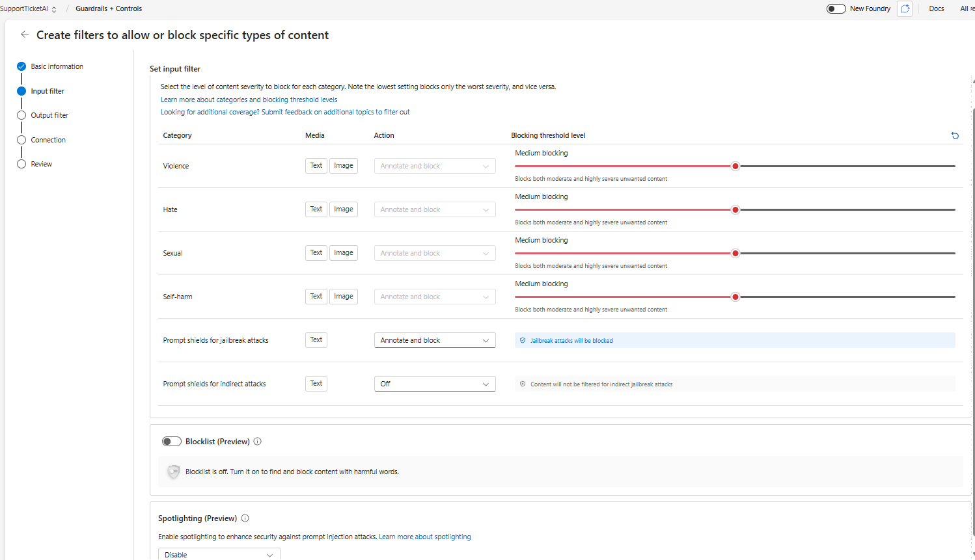Open jailbreak attacks Action dropdown
This screenshot has width=975, height=560.
pyautogui.click(x=434, y=340)
